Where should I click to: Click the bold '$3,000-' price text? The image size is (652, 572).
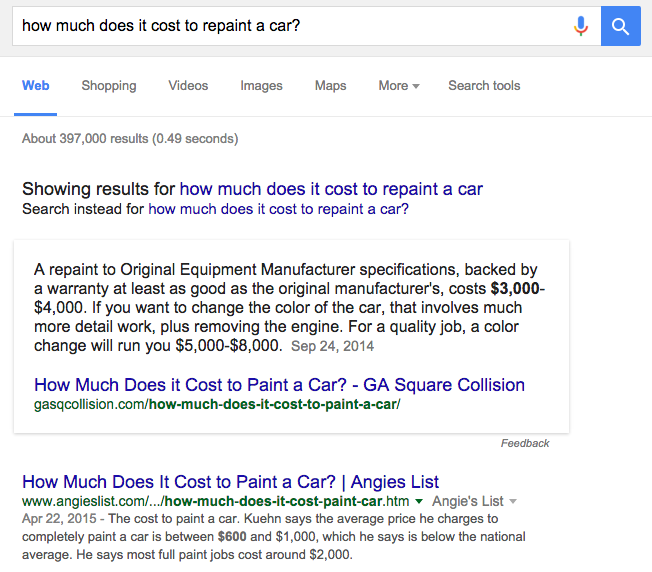tap(518, 288)
